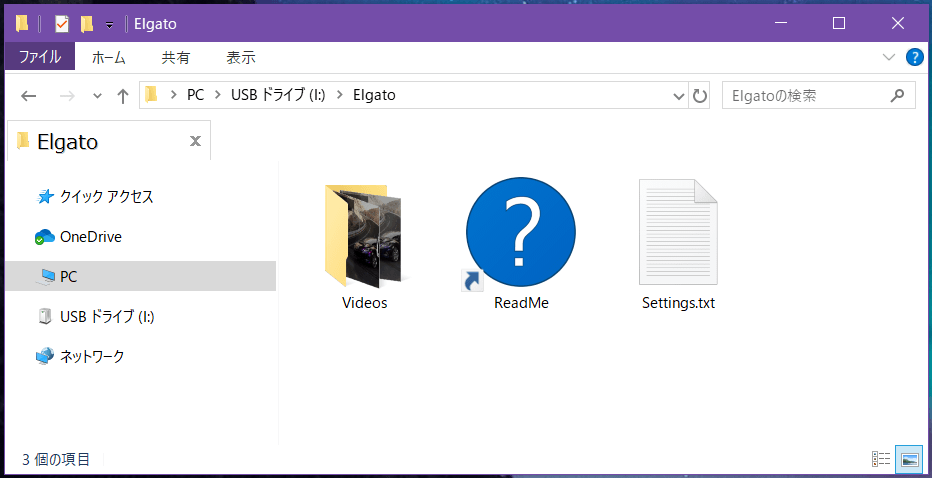Click the folder icon in the title bar
This screenshot has width=932, height=478.
[x=22, y=24]
